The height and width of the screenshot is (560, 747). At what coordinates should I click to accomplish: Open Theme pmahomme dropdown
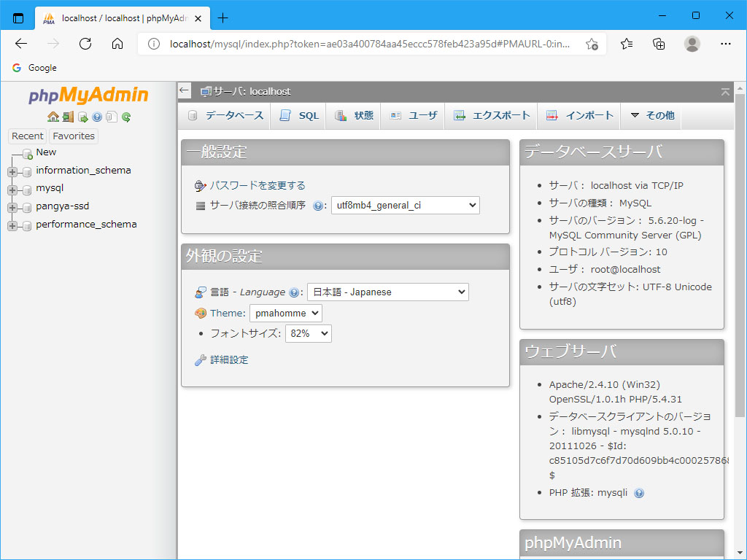[x=286, y=313]
